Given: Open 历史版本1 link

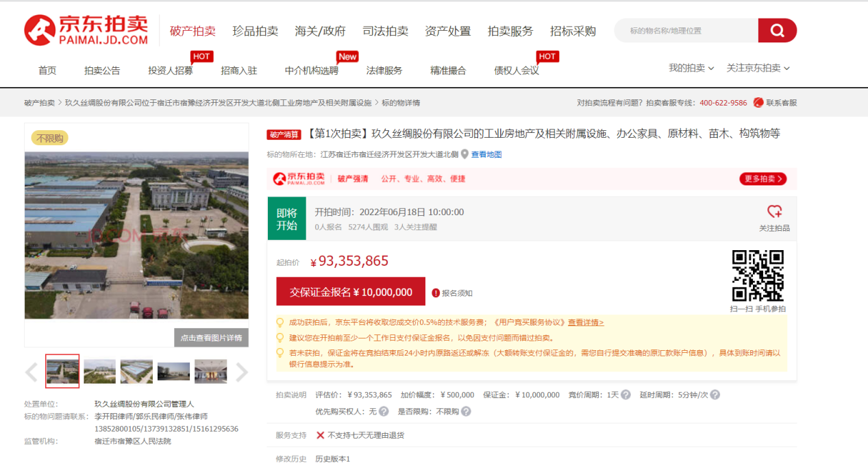Looking at the screenshot, I should click(x=332, y=458).
